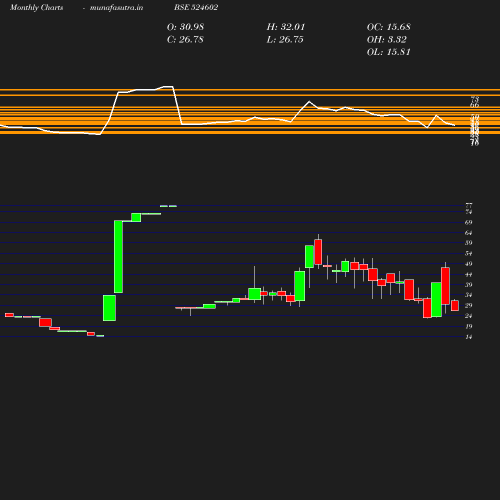Viewport: 500px width, 500px height.
Task: Click the price axis label 44
Action: pos(469,274)
